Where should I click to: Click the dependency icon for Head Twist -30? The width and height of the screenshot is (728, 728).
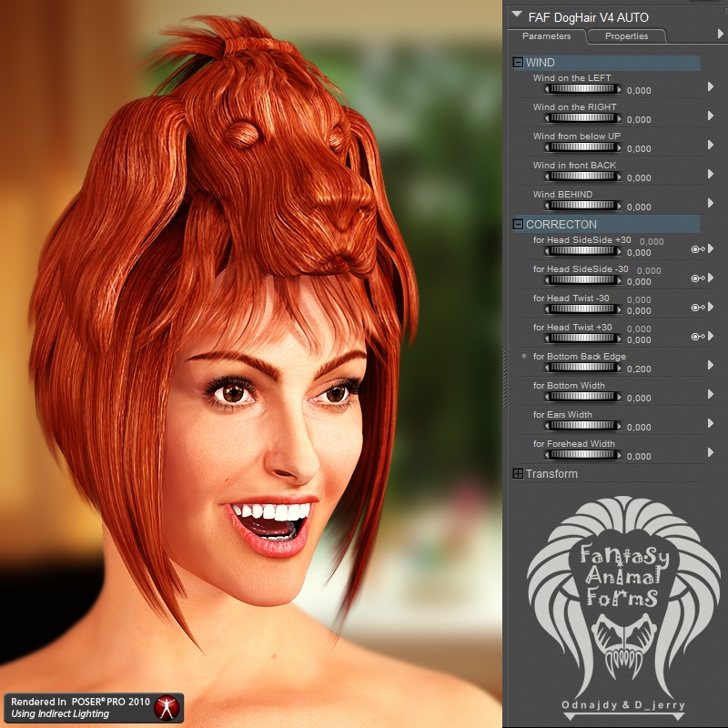pyautogui.click(x=698, y=308)
